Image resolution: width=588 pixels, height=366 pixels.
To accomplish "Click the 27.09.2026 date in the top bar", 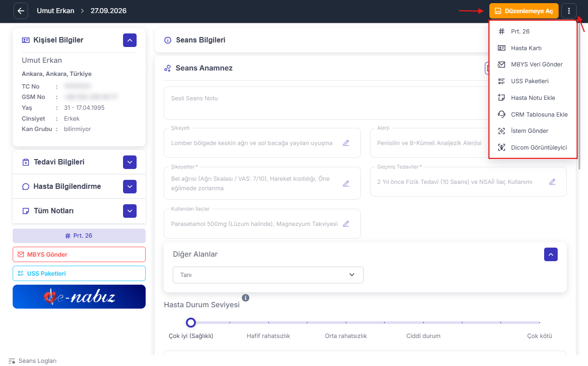I will (109, 11).
